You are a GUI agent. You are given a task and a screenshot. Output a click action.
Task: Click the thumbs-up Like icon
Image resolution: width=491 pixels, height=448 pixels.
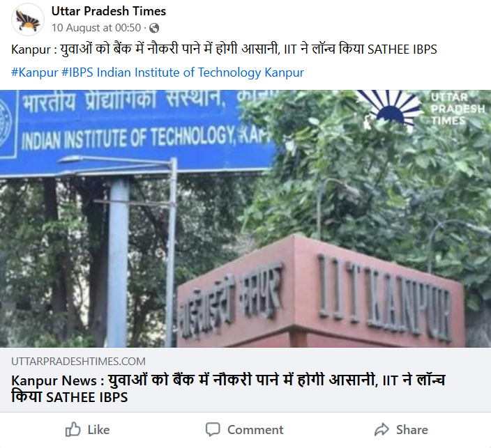point(73,429)
